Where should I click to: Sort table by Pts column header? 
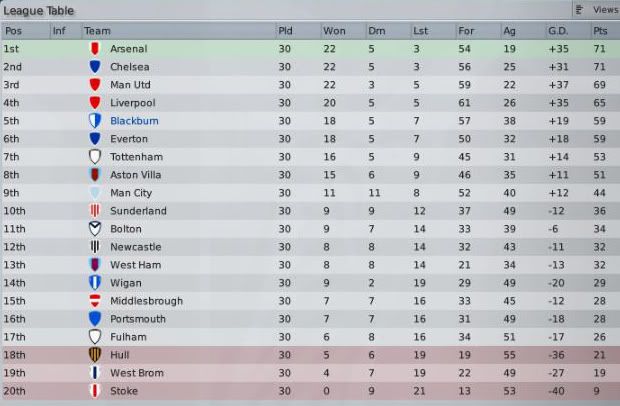point(599,31)
